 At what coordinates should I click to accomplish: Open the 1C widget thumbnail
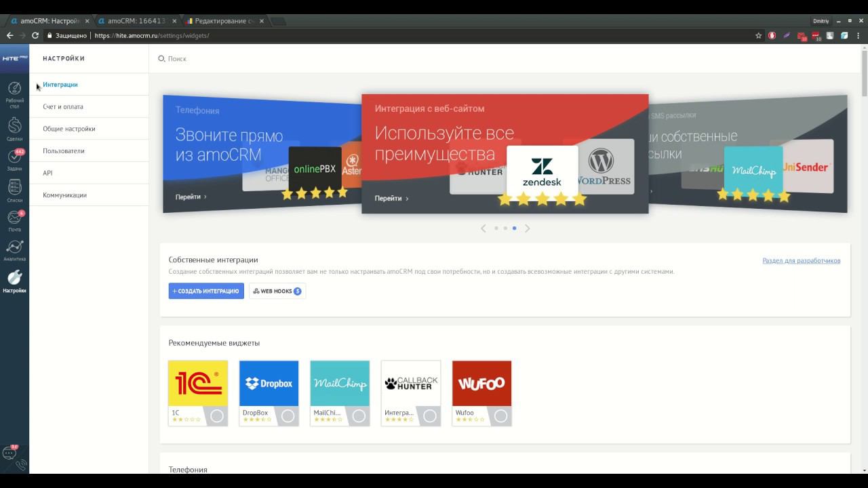198,384
